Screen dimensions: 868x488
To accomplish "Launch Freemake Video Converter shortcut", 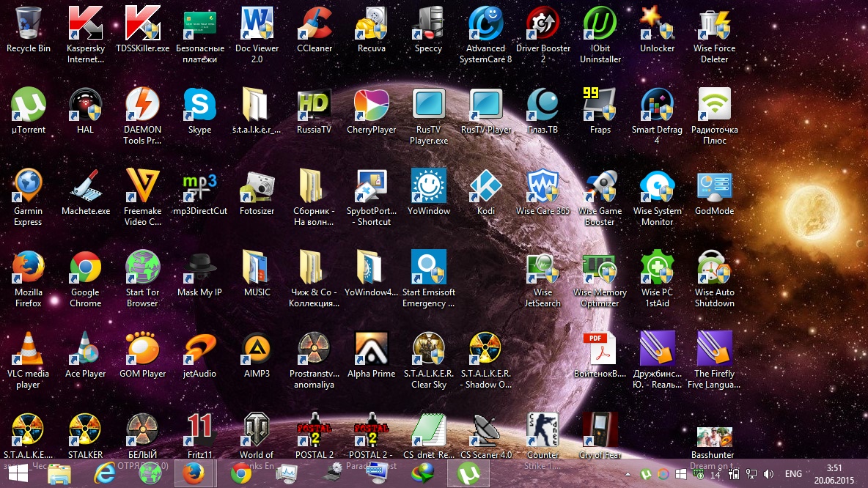I will point(142,186).
